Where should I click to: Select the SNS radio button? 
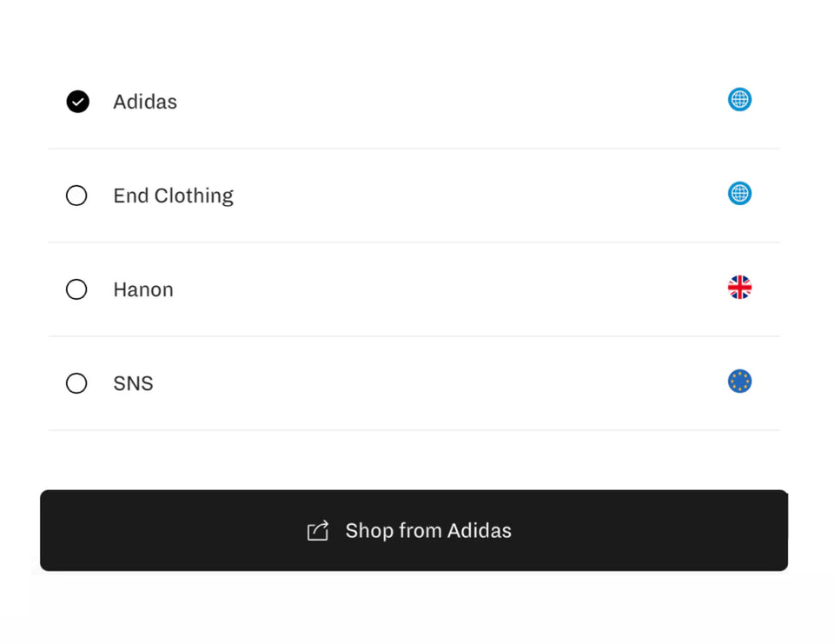click(76, 383)
